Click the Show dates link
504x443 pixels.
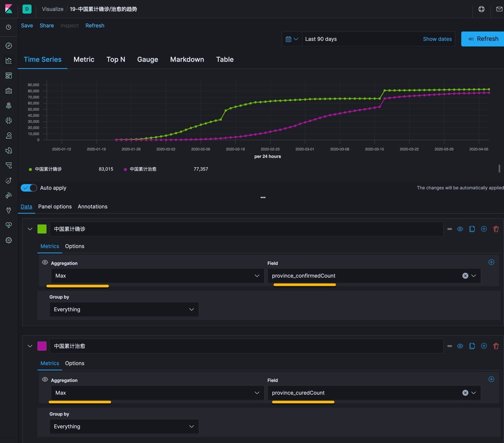pyautogui.click(x=437, y=39)
